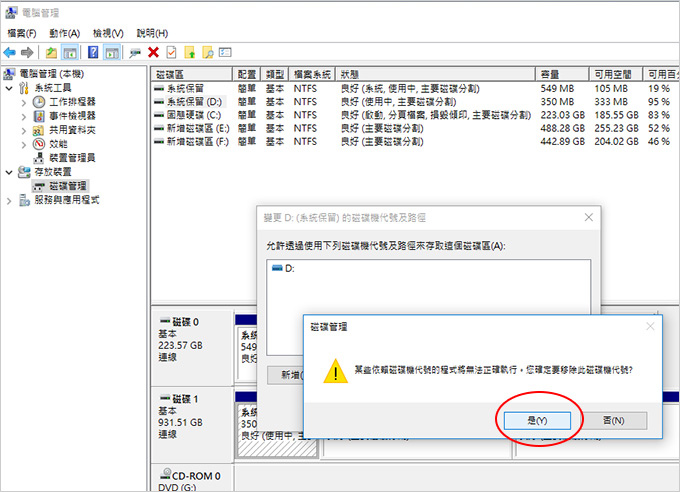Click the folder with magnifier search icon
This screenshot has width=680, height=492.
(208, 53)
